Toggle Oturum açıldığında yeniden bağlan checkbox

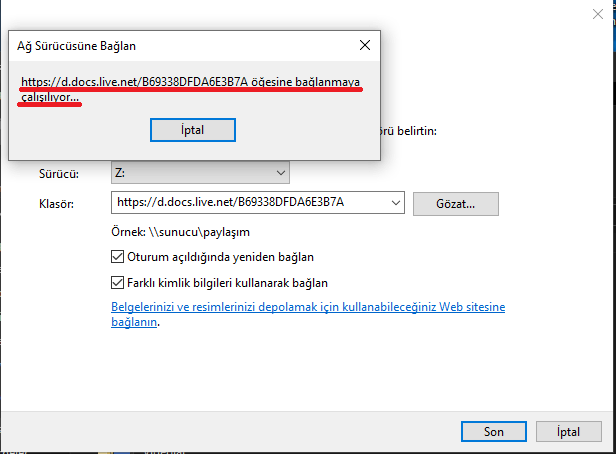point(117,257)
